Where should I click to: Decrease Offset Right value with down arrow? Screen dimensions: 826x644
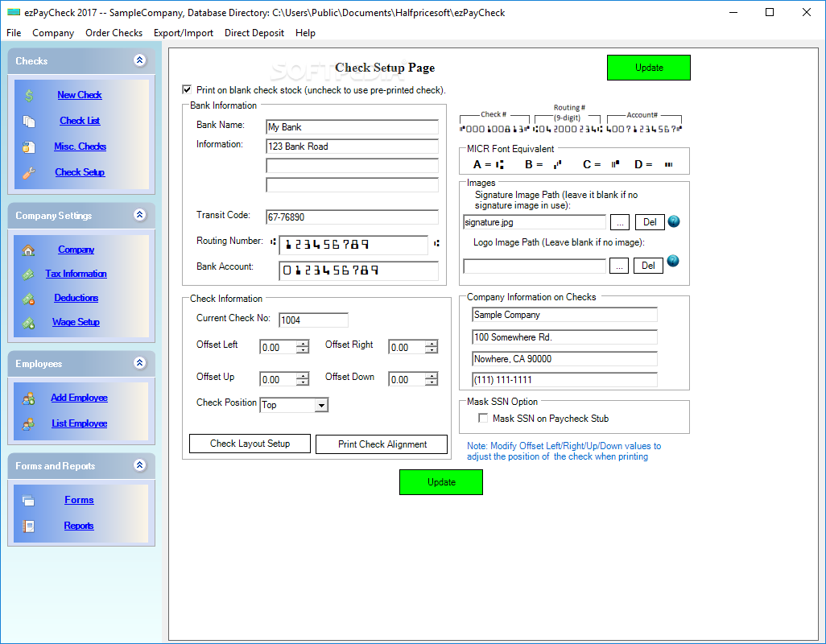(x=432, y=350)
